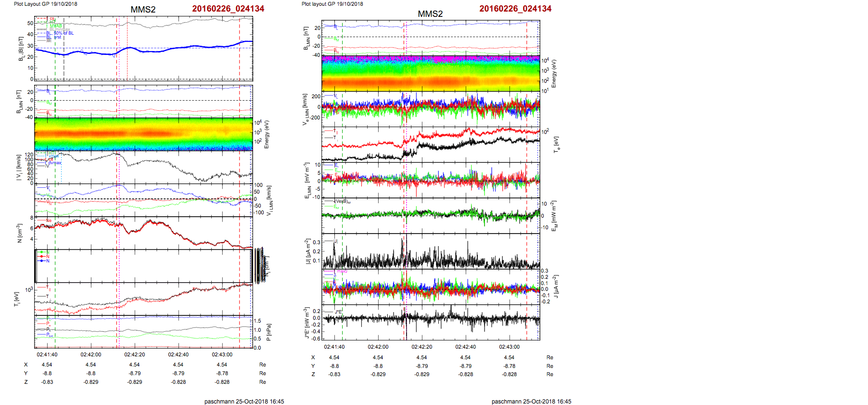Click the 'Plot Layout GP 19/10/2018' header at far left
The image size is (868, 405).
45,4
